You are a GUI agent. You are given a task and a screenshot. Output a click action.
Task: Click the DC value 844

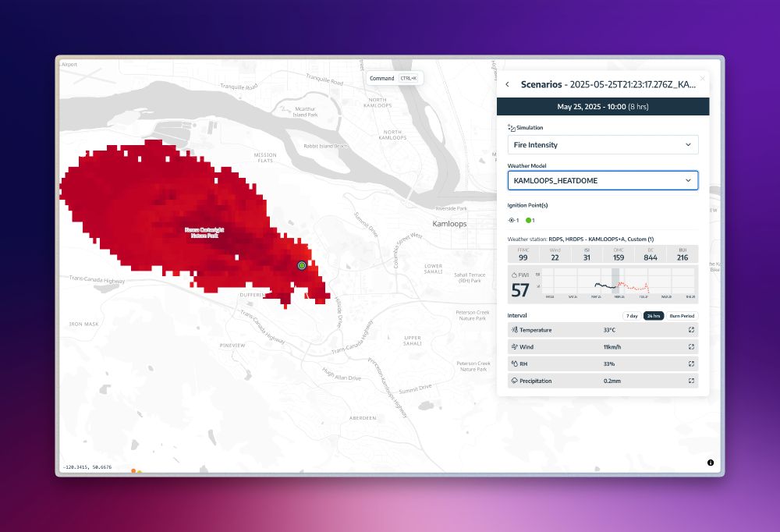(651, 257)
